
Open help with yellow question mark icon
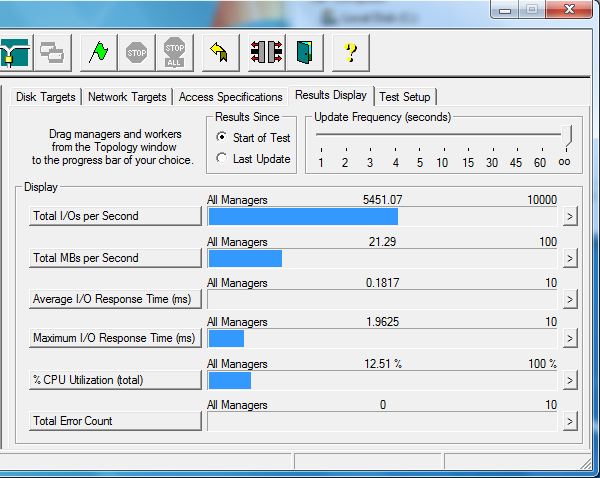[351, 52]
